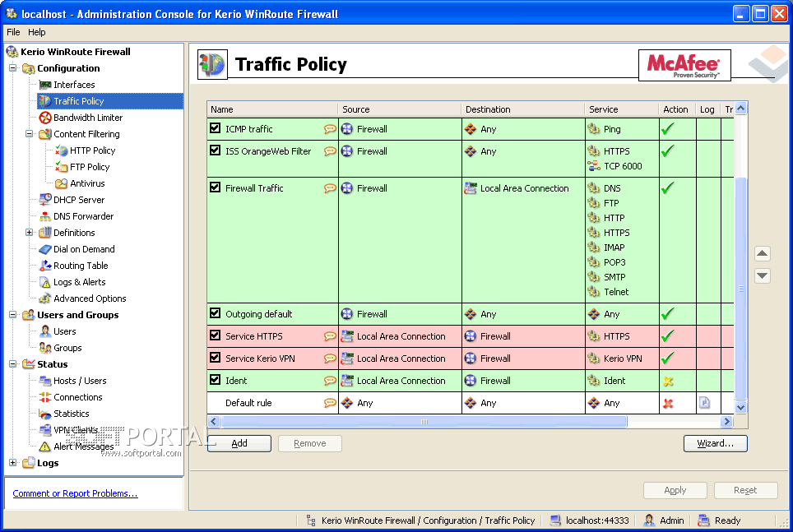Viewport: 793px width, 532px height.
Task: Open the Dial on Demand icon
Action: click(45, 249)
